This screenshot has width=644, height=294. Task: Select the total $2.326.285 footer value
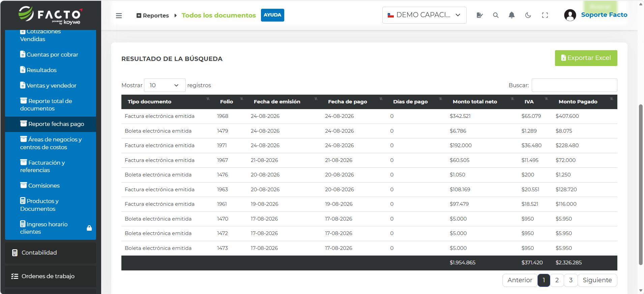coord(568,263)
